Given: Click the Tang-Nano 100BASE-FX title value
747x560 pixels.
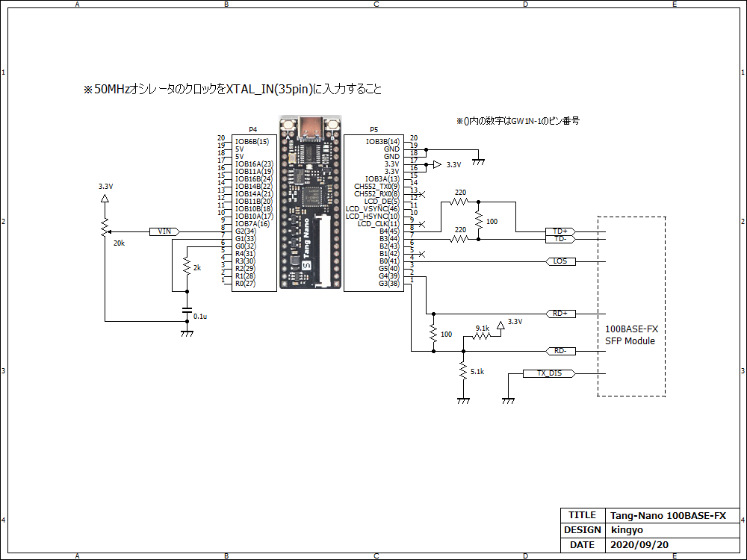Looking at the screenshot, I should (669, 516).
